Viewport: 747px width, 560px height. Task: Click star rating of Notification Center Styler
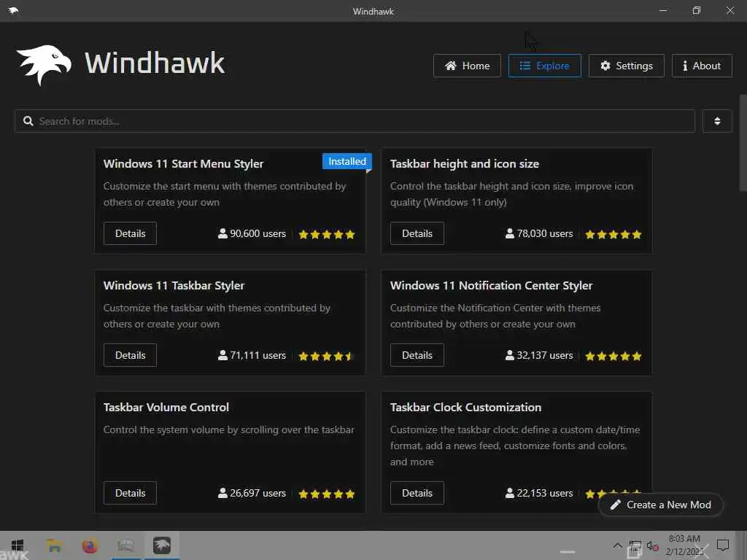(614, 356)
